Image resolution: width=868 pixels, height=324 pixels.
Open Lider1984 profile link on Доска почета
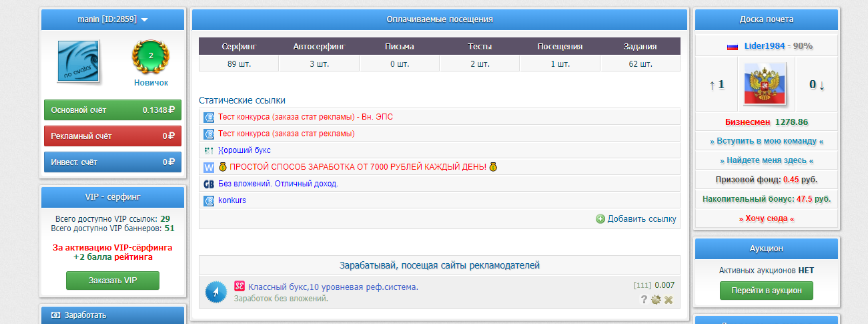tap(766, 46)
